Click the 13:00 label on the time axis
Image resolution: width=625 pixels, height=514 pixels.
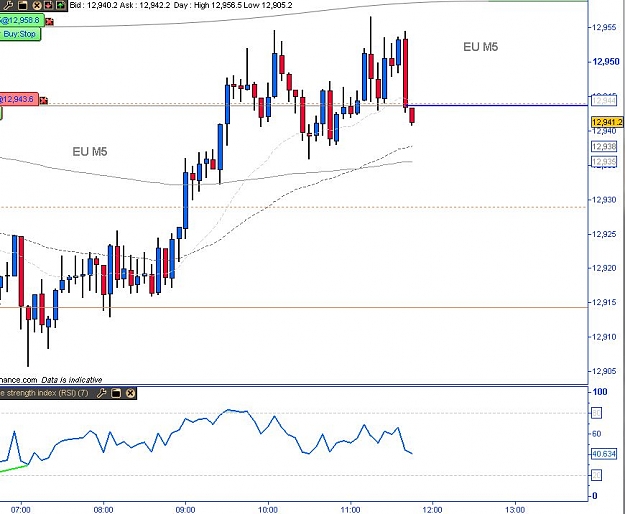515,510
